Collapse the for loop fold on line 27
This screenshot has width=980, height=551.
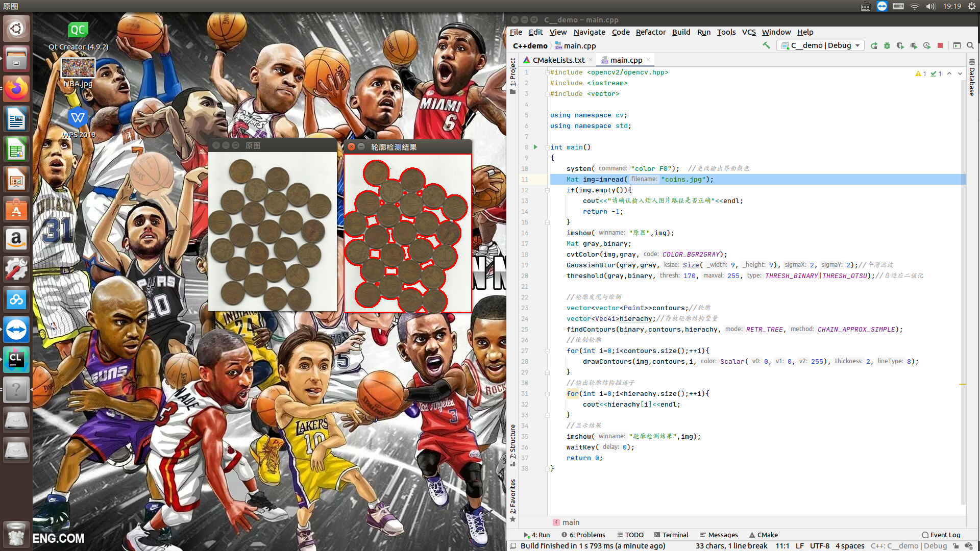[547, 351]
